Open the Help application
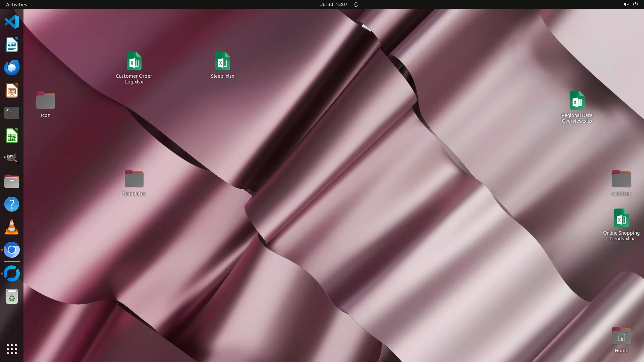Screen dimensions: 644x362 pos(12,204)
